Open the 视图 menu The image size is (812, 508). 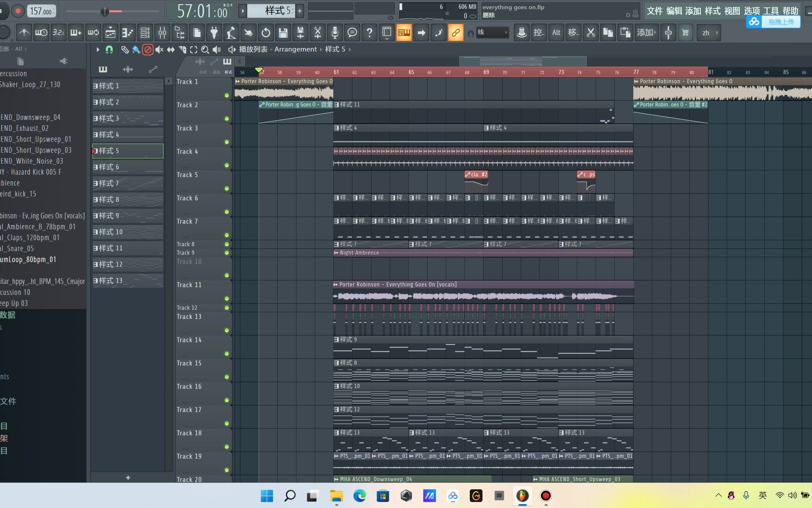732,11
